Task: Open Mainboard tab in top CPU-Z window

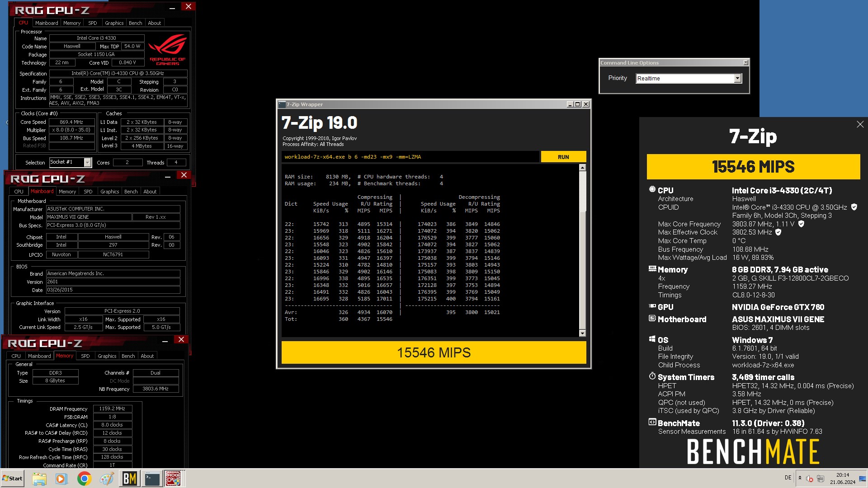Action: 47,23
